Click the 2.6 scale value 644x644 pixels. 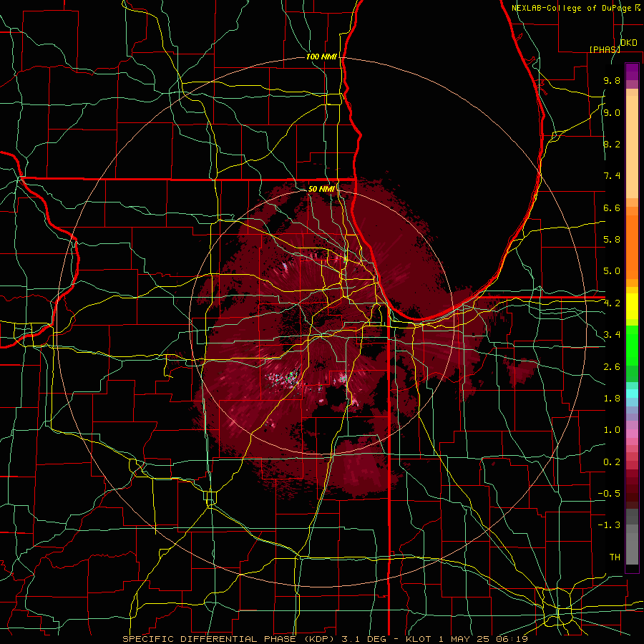(x=612, y=367)
